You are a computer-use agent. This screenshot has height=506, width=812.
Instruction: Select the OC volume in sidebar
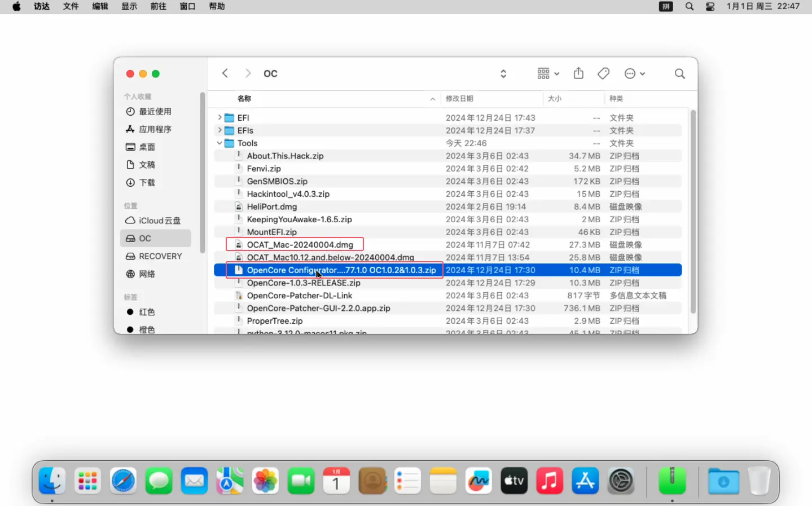[155, 238]
